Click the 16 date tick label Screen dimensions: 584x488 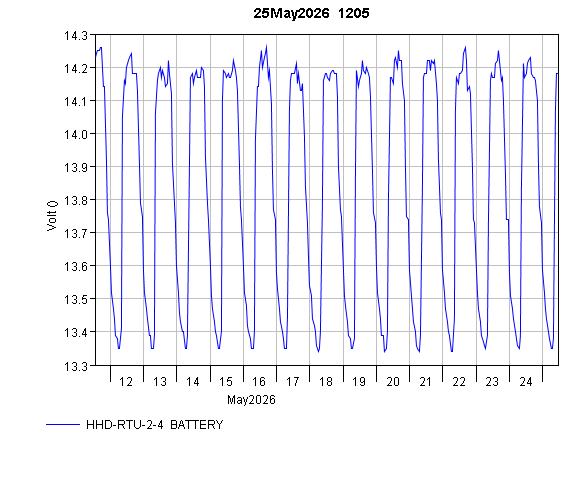click(259, 382)
